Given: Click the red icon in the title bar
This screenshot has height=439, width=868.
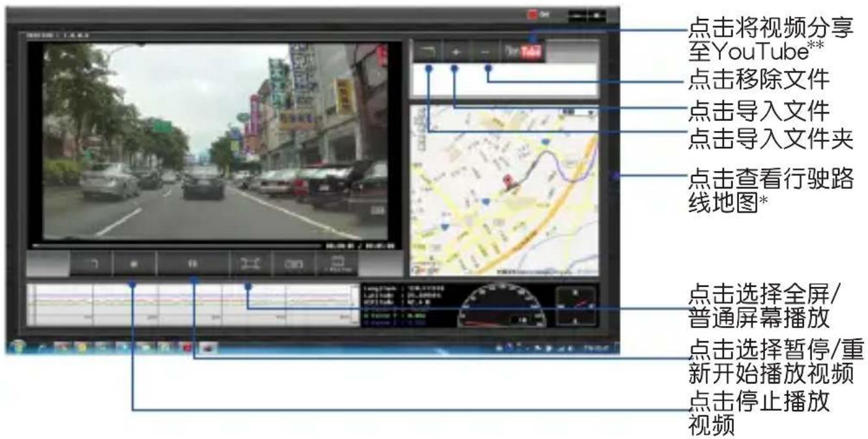Looking at the screenshot, I should pos(531,14).
